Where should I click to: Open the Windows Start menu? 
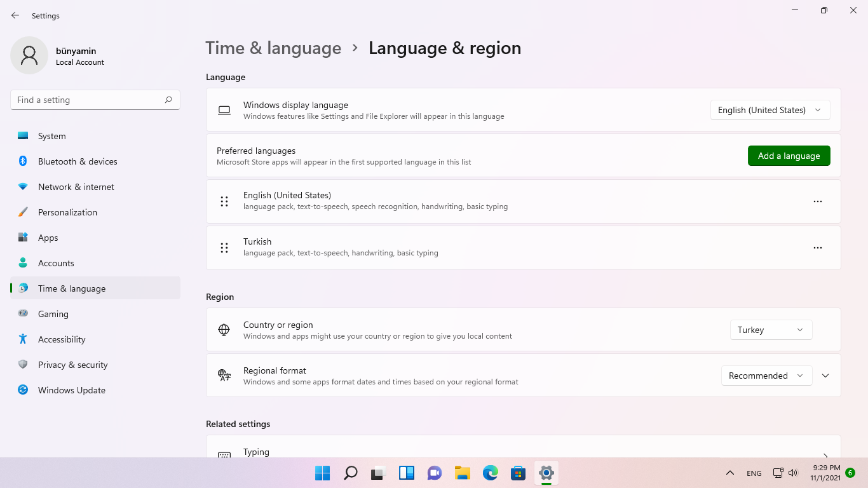pos(323,473)
